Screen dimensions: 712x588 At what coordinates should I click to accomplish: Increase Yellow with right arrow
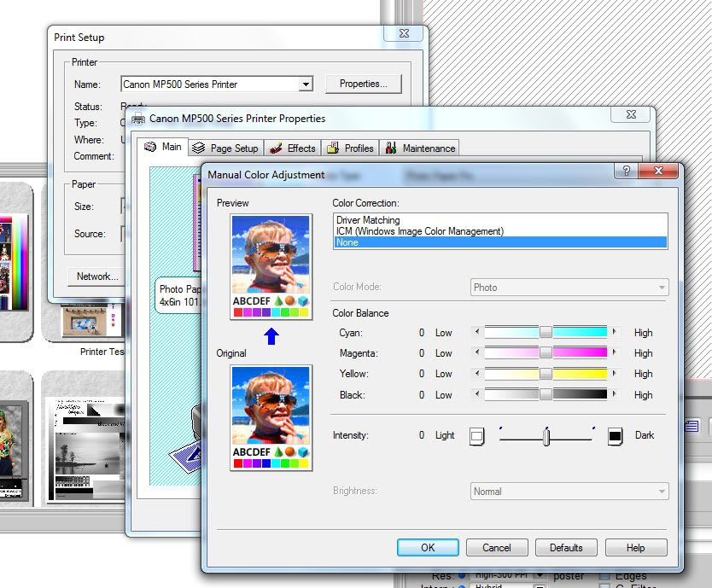tap(615, 373)
